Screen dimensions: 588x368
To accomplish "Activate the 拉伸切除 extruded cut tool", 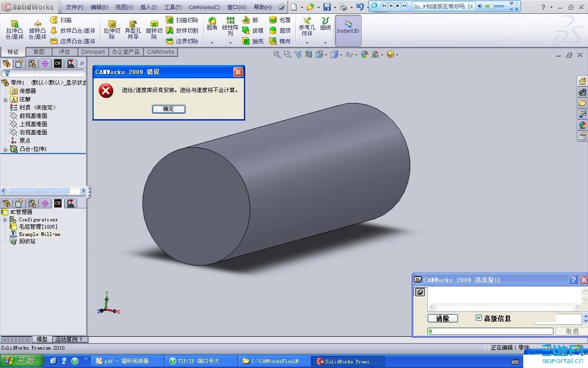I will (112, 30).
